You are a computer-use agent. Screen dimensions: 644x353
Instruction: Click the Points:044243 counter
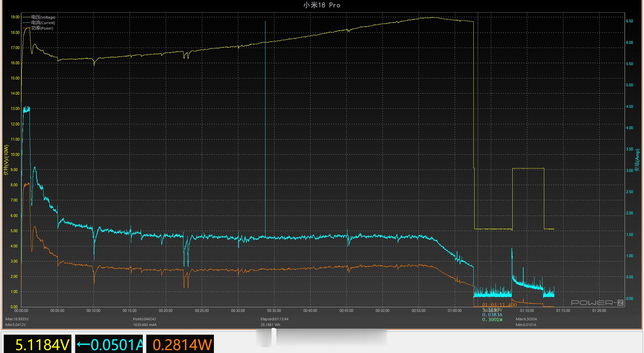coord(145,319)
